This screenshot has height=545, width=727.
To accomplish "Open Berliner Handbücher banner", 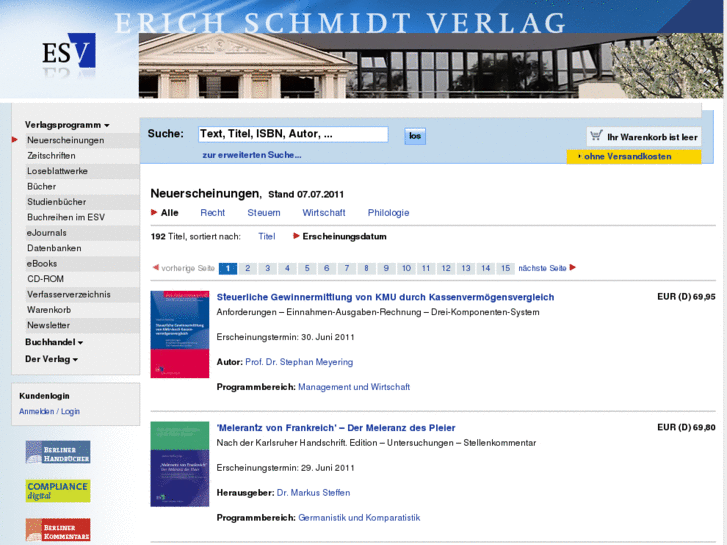I will tap(58, 452).
